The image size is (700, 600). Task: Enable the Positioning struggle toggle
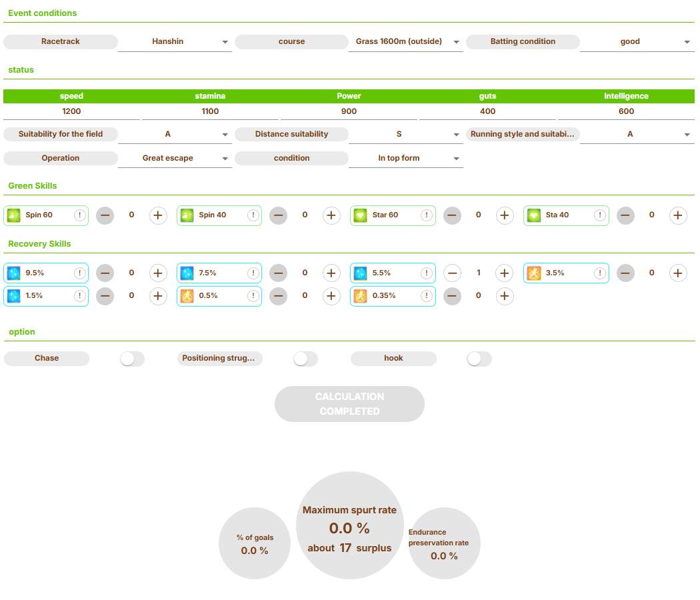coord(305,359)
